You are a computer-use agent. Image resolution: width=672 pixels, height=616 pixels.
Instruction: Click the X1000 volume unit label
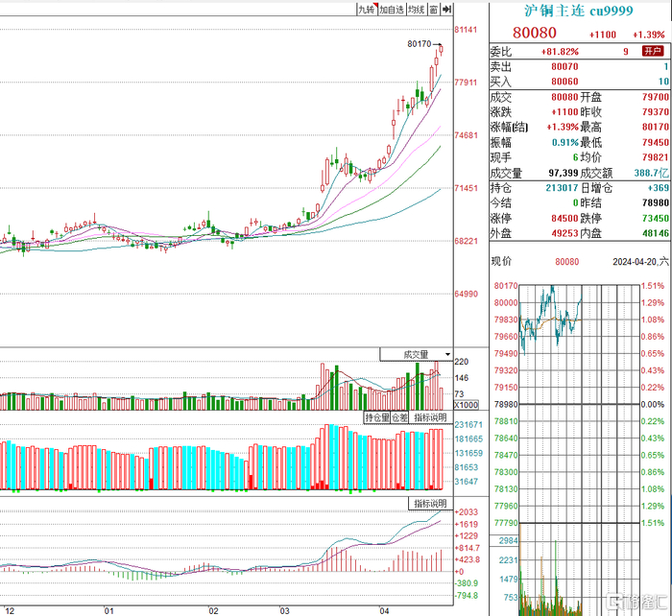467,405
